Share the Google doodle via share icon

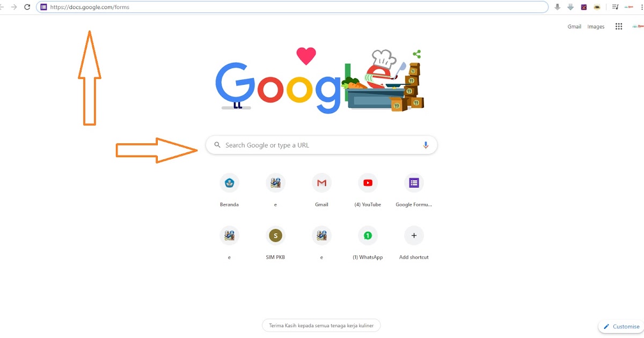[416, 54]
